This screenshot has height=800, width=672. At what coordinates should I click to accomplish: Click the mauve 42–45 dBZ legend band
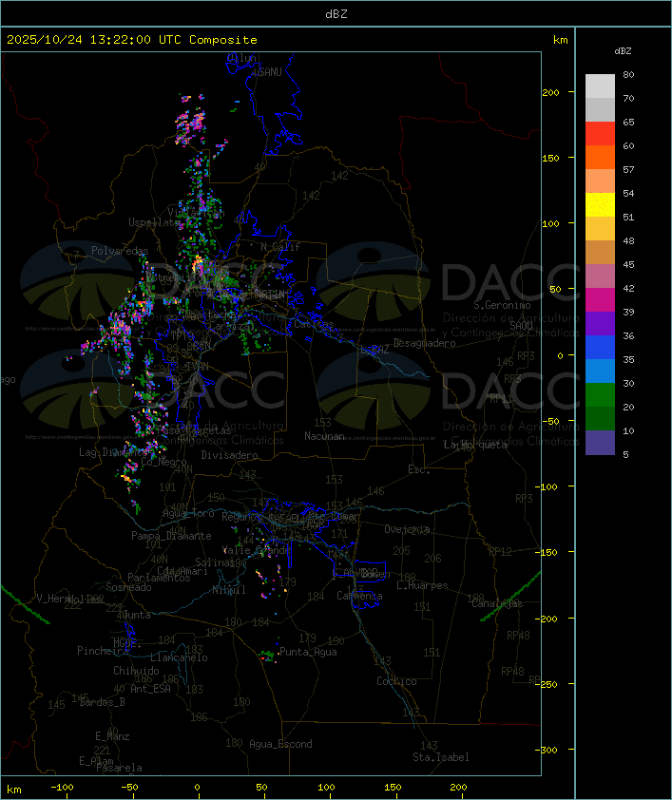600,276
